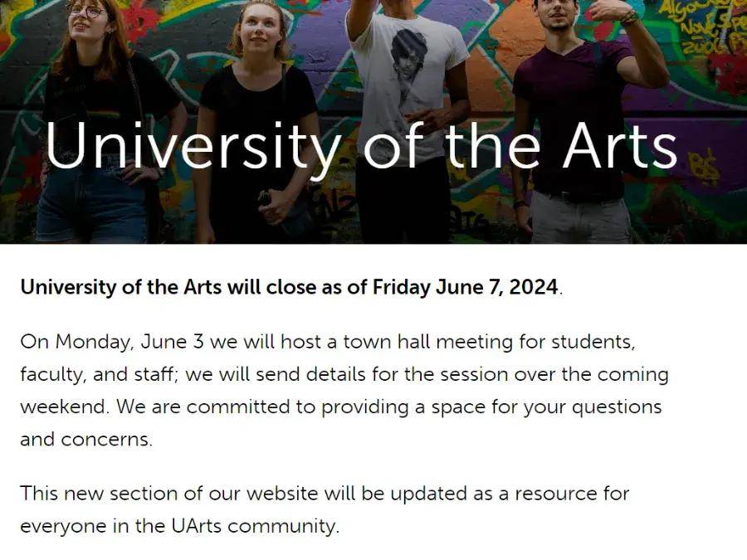Click the 'This new section' paragraph start
Screen dimensions: 747x560
pyautogui.click(x=98, y=494)
